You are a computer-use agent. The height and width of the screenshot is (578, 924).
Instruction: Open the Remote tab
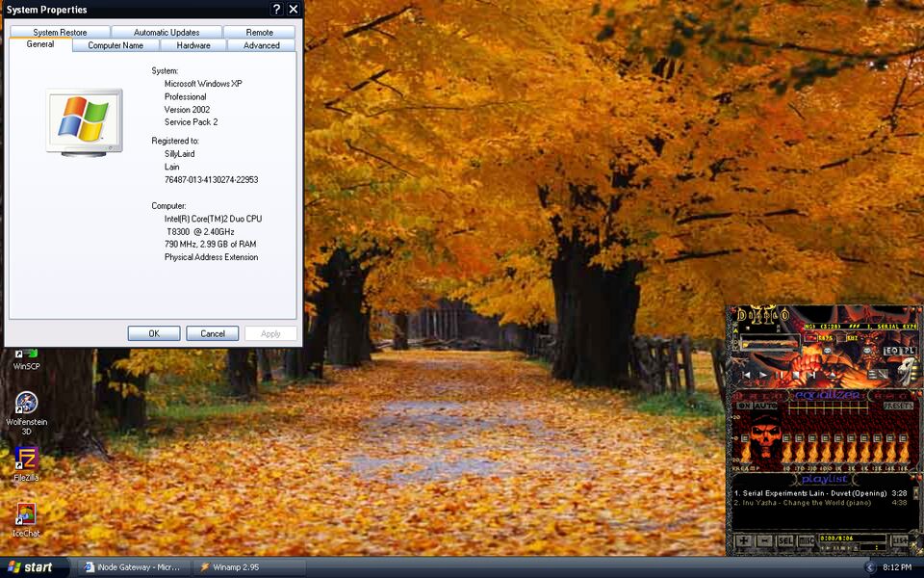(259, 32)
